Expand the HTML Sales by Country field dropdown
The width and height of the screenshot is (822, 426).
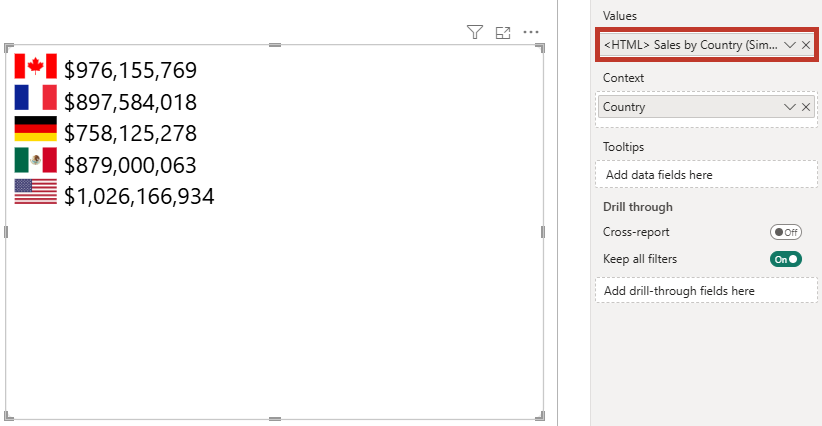789,46
